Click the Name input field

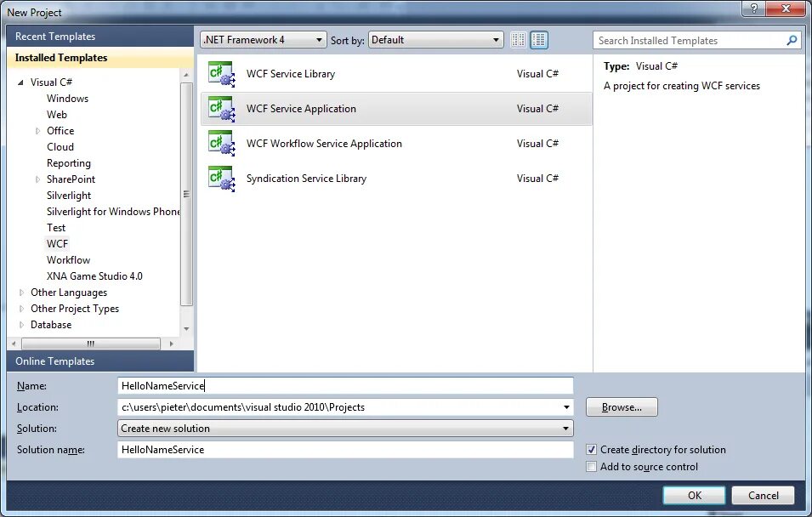pos(345,385)
